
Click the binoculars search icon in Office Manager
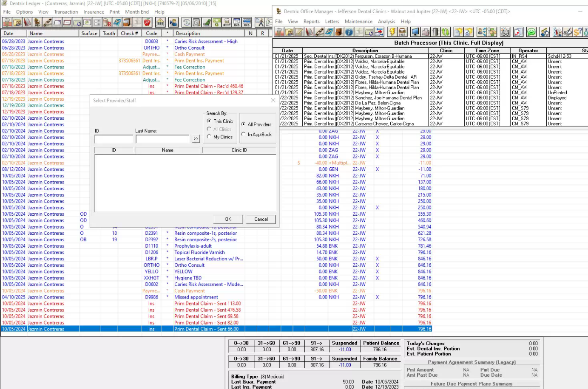point(505,32)
